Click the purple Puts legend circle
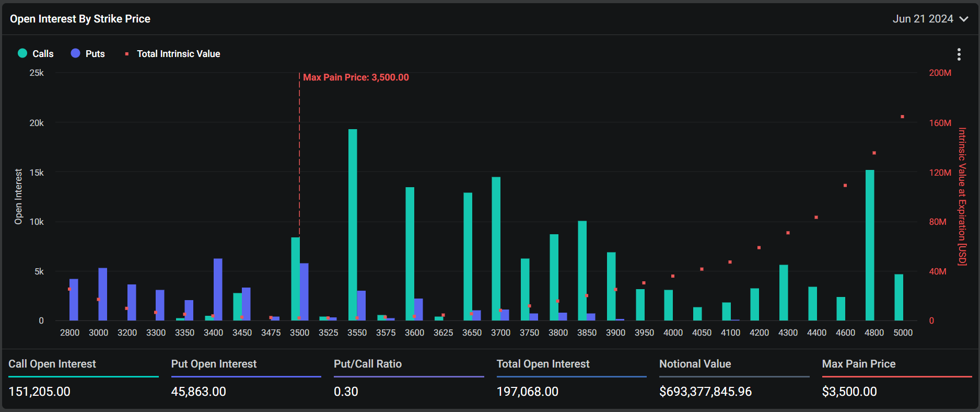The image size is (980, 412). (x=76, y=53)
